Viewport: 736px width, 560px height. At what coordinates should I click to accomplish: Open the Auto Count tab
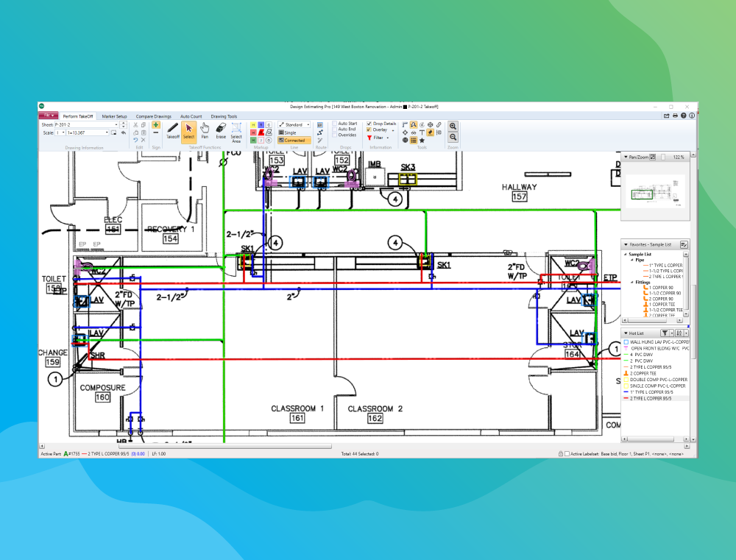(x=191, y=116)
